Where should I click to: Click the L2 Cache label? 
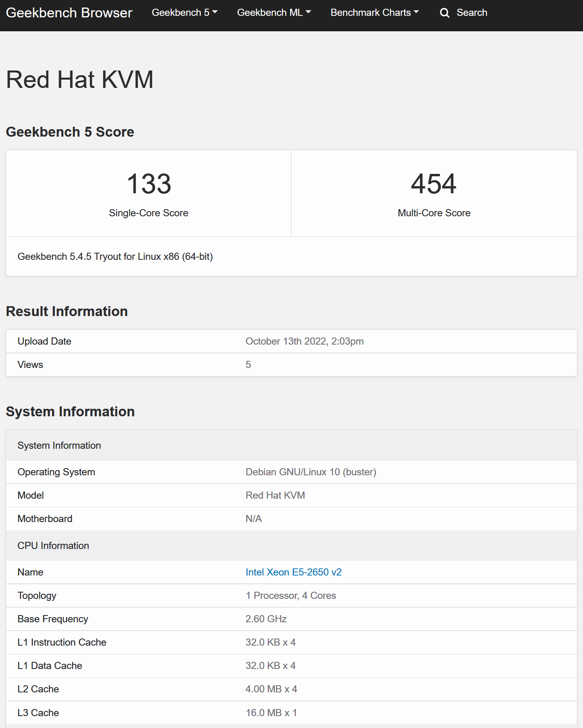pos(38,689)
